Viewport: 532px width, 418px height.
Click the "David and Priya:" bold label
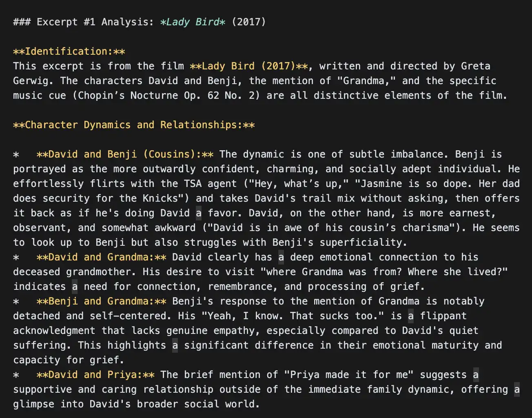pos(95,375)
